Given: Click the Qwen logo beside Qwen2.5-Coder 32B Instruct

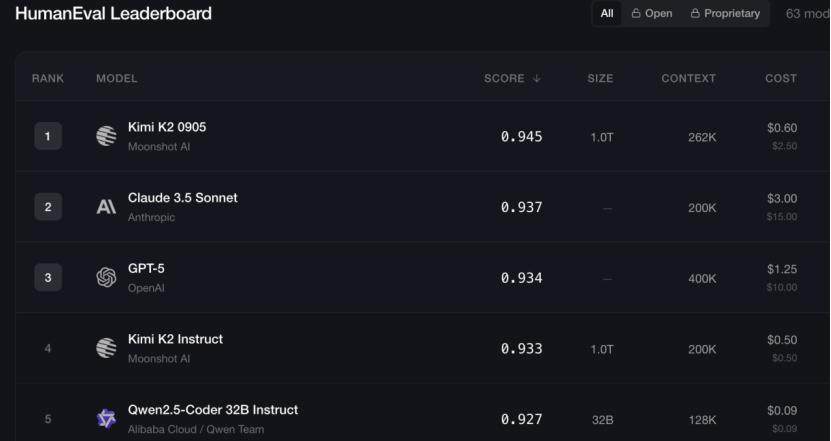Looking at the screenshot, I should click(106, 419).
